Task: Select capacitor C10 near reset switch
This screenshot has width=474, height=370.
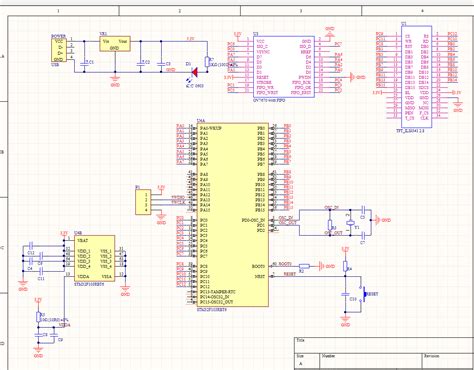Action: [346, 295]
